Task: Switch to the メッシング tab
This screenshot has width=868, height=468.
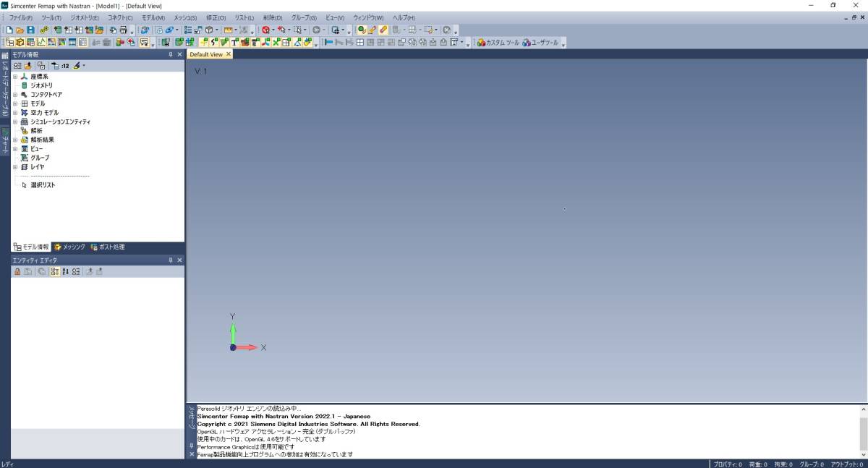Action: 69,247
